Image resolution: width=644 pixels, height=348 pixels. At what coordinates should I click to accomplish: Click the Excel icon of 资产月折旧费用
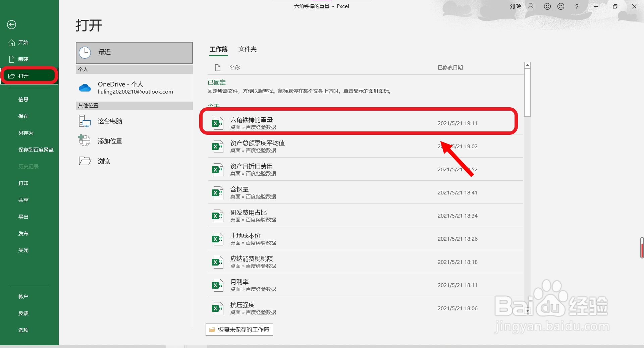point(217,170)
